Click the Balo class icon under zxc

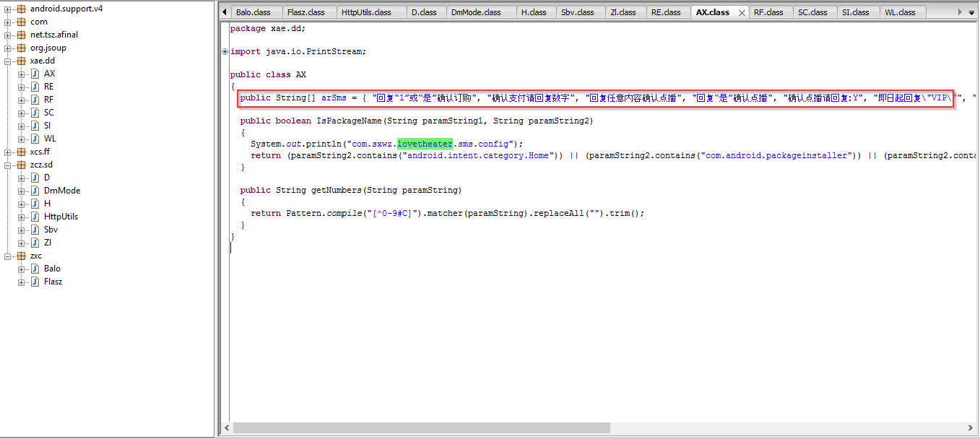point(34,269)
